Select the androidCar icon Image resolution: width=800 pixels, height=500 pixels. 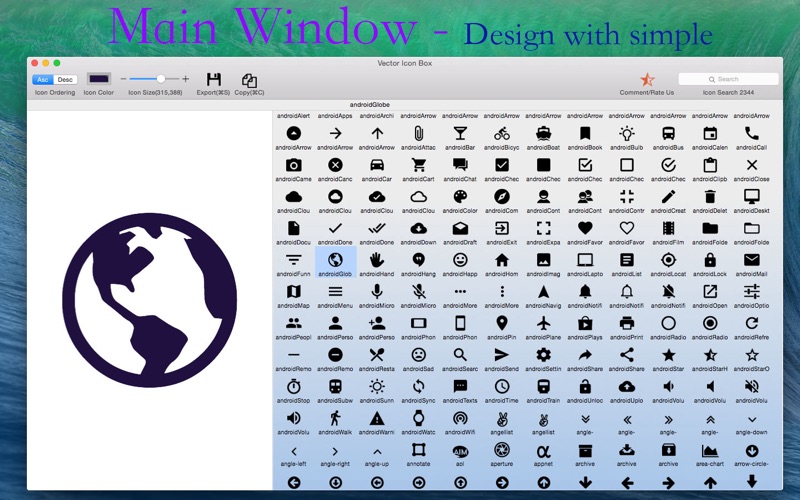click(x=377, y=165)
